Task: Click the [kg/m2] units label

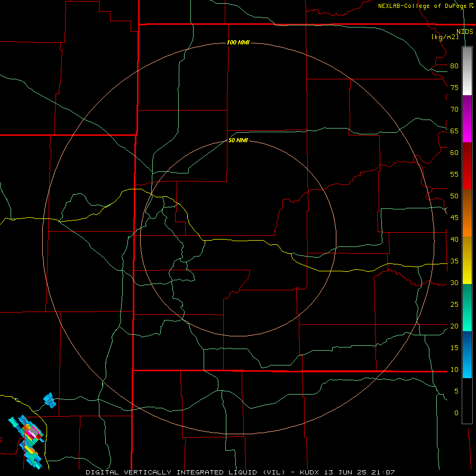Action: coord(445,37)
